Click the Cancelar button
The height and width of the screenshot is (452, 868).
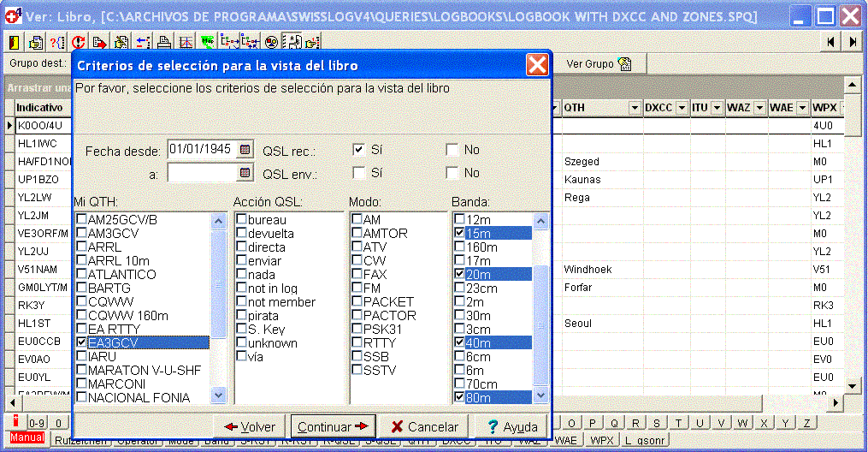[424, 426]
